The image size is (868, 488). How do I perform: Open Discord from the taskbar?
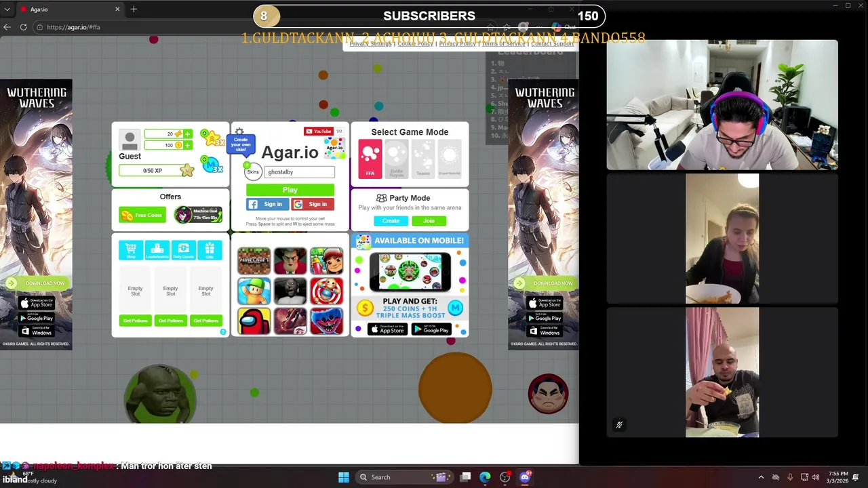click(x=525, y=477)
